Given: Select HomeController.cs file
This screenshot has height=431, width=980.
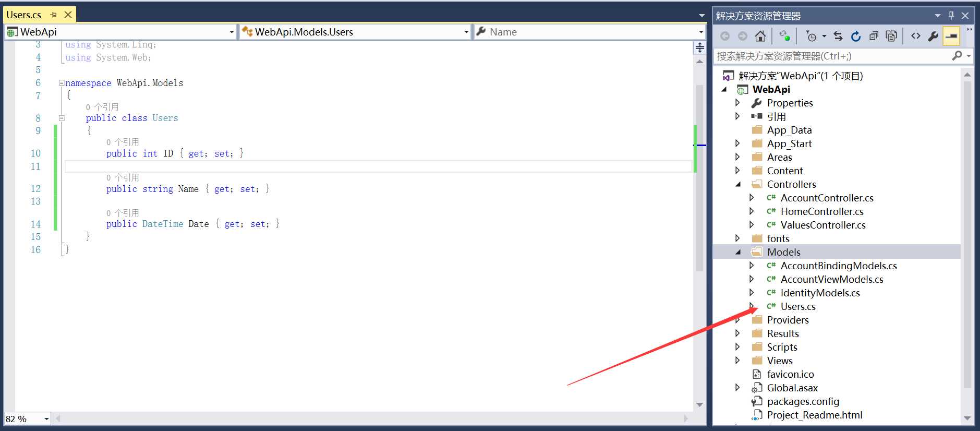Looking at the screenshot, I should tap(822, 211).
